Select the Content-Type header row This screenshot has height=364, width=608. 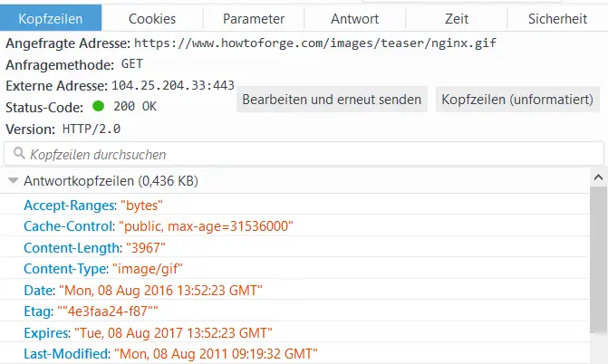[294, 269]
